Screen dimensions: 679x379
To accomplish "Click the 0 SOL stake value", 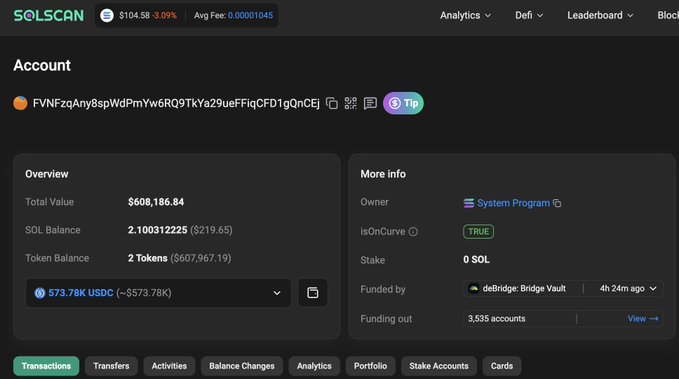I will point(476,260).
